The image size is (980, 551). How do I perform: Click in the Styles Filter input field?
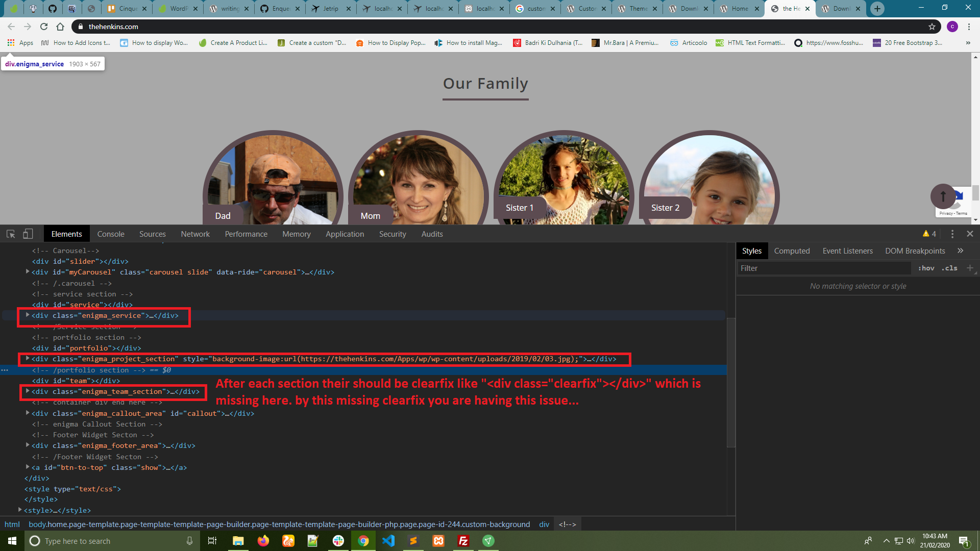click(x=824, y=268)
